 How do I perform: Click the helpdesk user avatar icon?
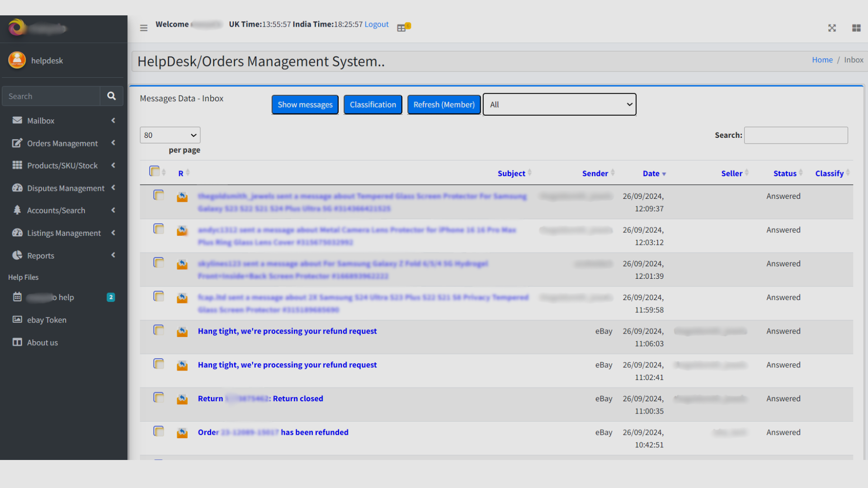tap(17, 60)
